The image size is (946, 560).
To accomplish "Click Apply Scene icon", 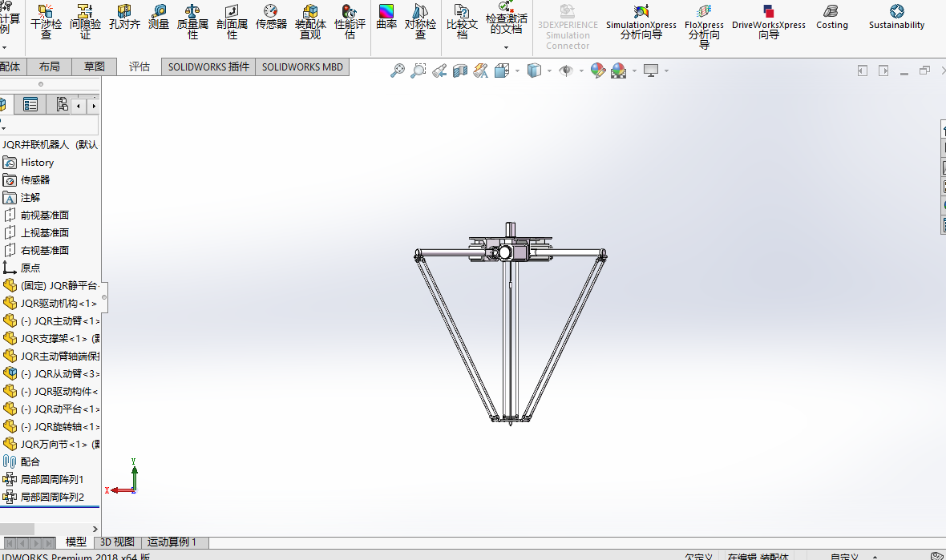I will [618, 71].
